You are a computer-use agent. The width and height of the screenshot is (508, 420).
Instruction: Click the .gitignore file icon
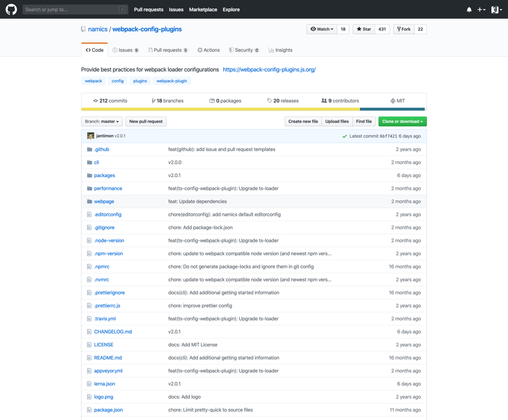[89, 227]
